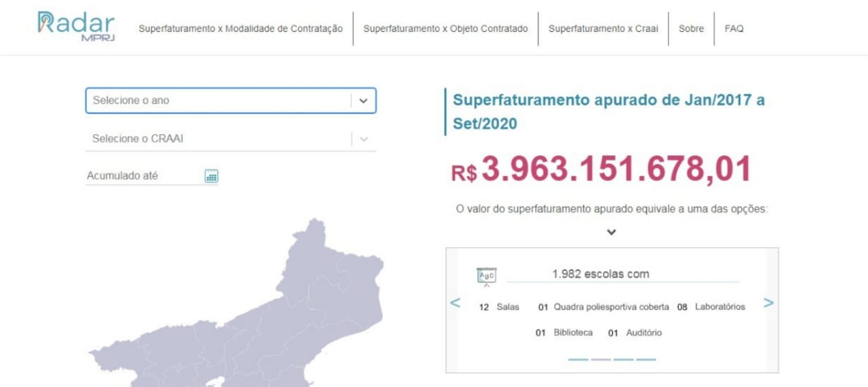Select third carousel indicator dash
The image size is (868, 387).
pos(623,359)
